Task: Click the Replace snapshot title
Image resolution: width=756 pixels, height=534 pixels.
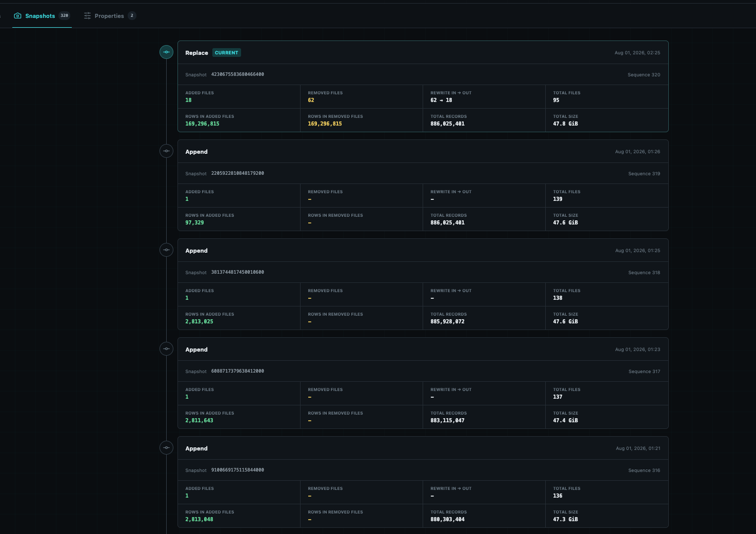Action: (196, 53)
